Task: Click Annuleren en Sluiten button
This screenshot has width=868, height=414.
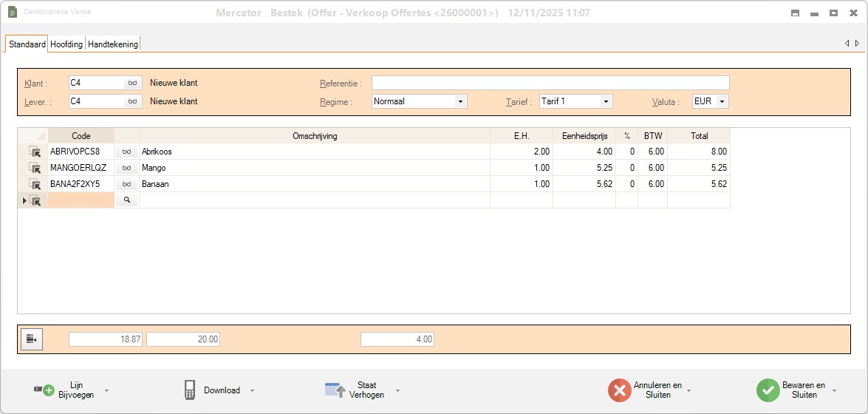Action: 645,390
